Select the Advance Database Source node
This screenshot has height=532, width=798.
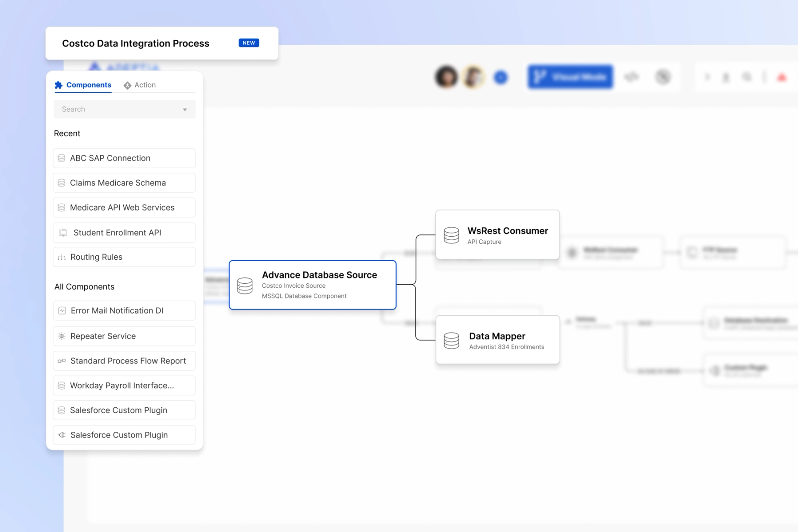pyautogui.click(x=313, y=285)
